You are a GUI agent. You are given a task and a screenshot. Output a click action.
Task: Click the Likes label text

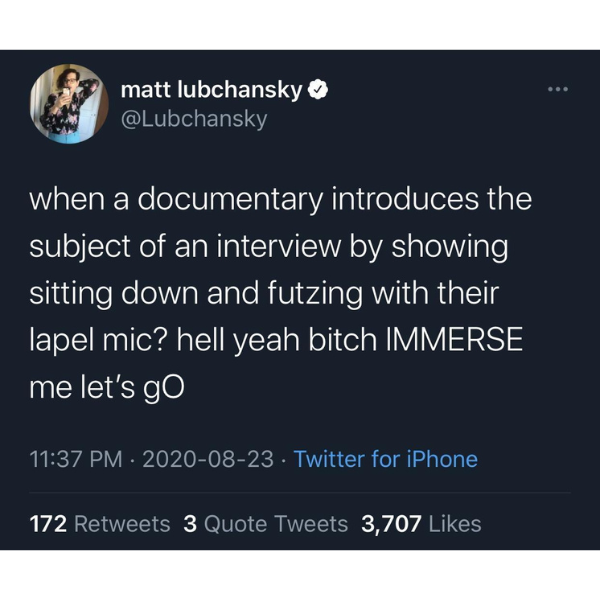(x=455, y=524)
